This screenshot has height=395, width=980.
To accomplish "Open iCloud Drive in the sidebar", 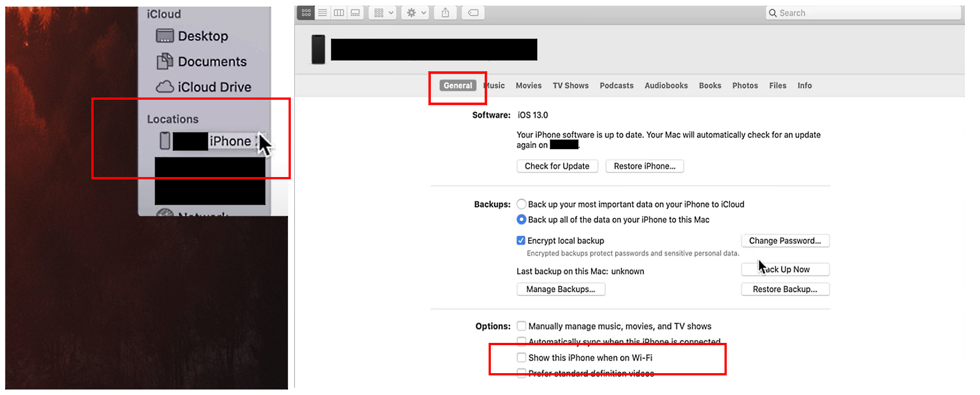I will click(x=203, y=87).
